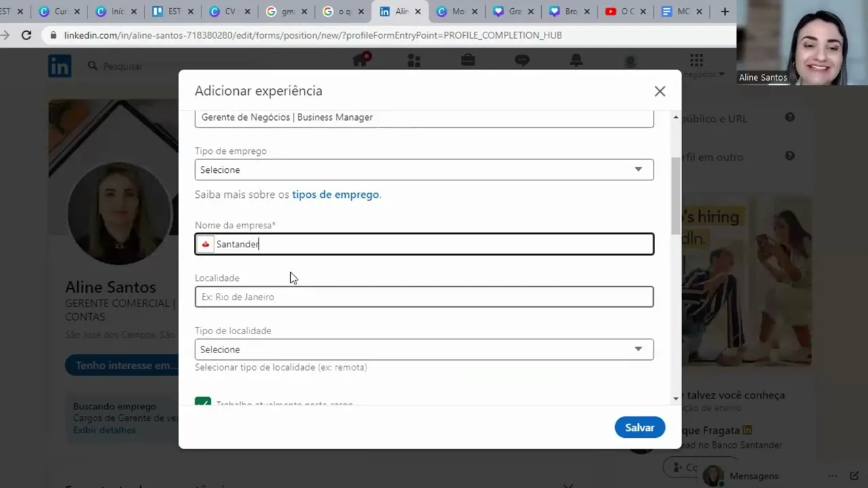Viewport: 868px width, 488px height.
Task: Click the compose new message icon
Action: pos(854,476)
